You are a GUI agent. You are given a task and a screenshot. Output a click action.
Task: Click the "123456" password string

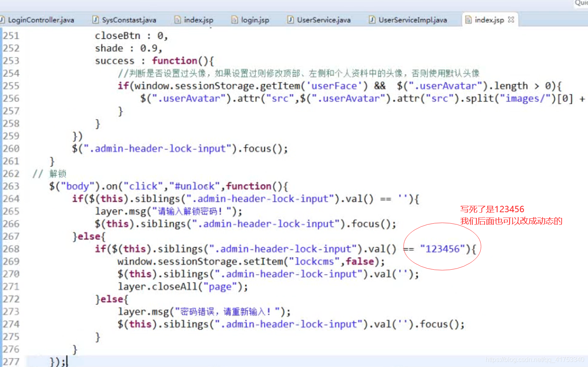click(x=443, y=249)
